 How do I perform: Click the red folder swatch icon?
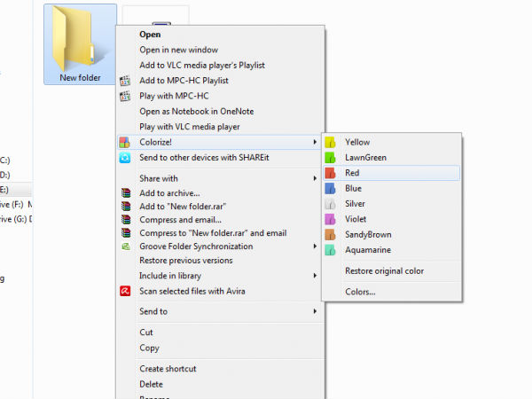(x=330, y=173)
